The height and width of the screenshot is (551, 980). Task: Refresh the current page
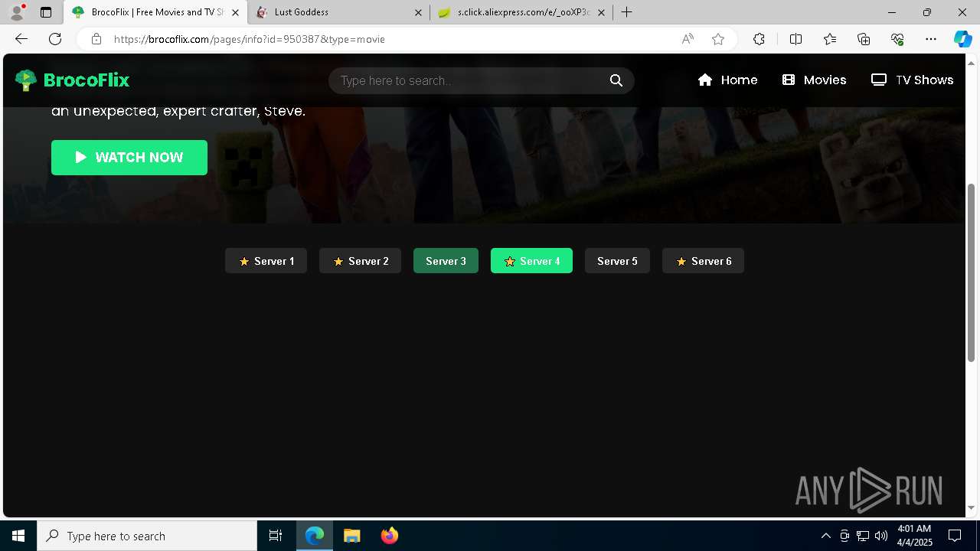pos(55,39)
